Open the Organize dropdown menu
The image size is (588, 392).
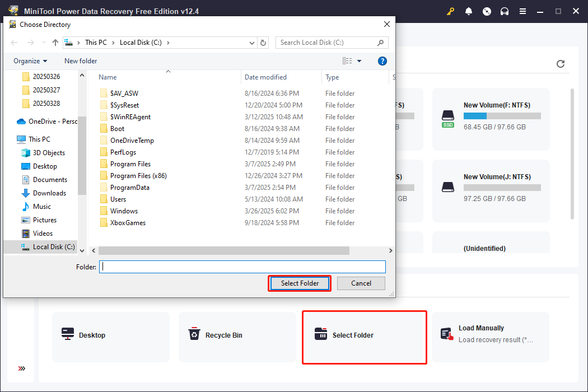pos(30,61)
